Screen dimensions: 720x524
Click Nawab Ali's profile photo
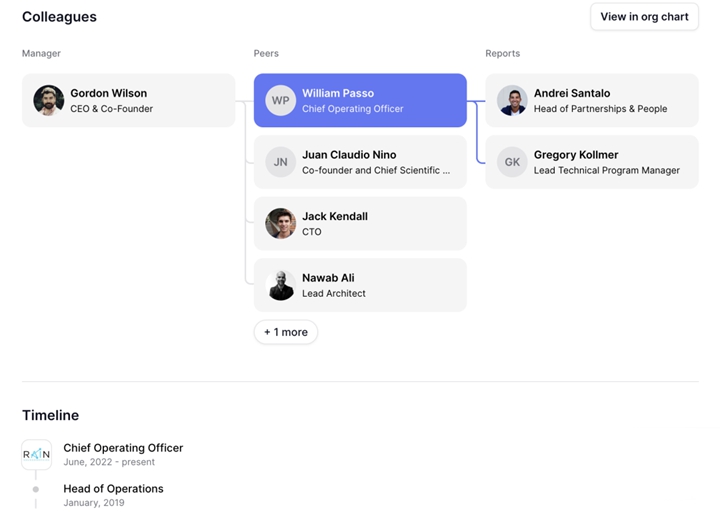pyautogui.click(x=281, y=285)
